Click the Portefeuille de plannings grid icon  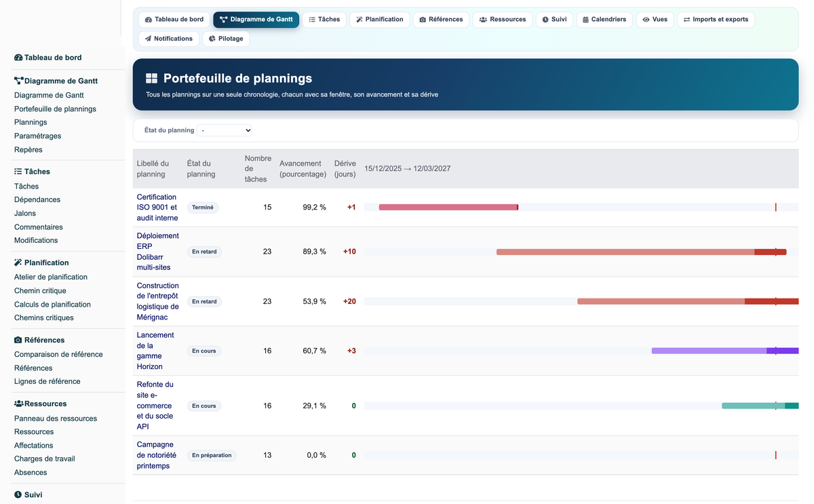coord(151,79)
